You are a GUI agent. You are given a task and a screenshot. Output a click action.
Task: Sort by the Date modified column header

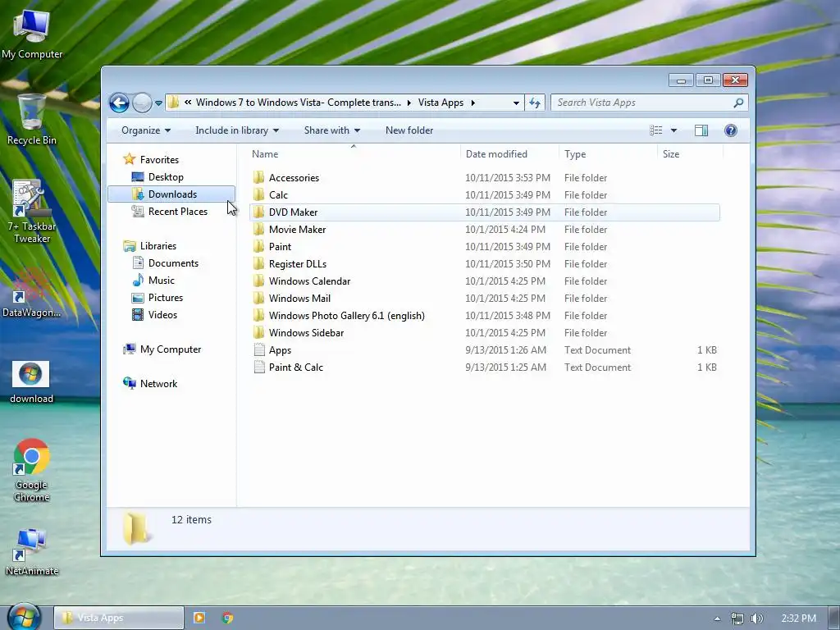tap(509, 153)
